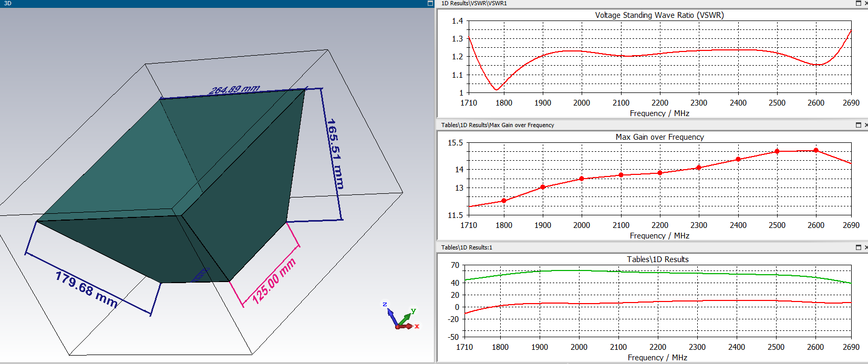Close the Max Gain over Frequency panel
This screenshot has width=868, height=364.
click(x=866, y=125)
